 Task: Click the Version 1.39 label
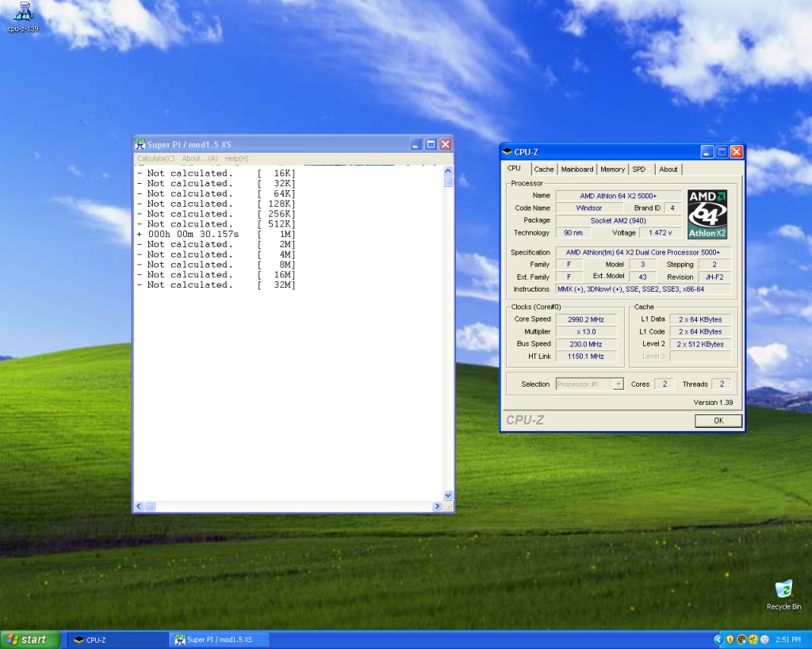tap(713, 403)
